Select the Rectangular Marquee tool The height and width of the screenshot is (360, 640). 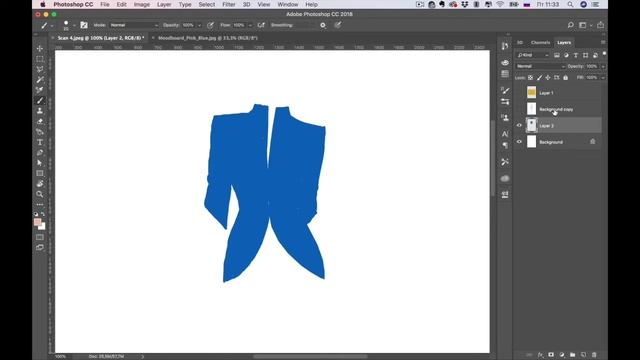coord(40,59)
